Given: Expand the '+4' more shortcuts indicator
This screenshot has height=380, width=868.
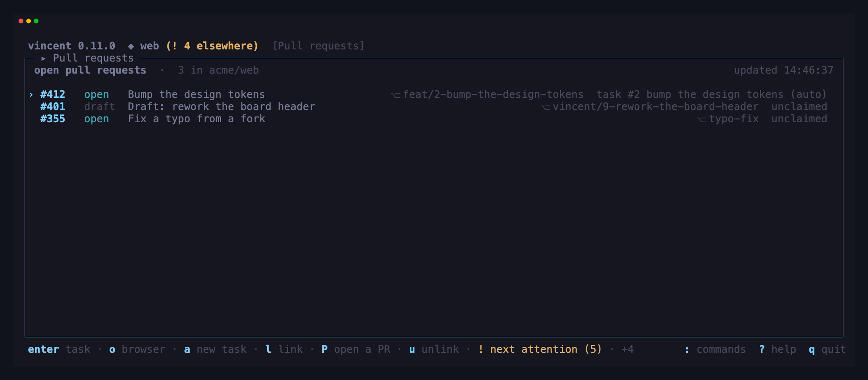Looking at the screenshot, I should (627, 350).
